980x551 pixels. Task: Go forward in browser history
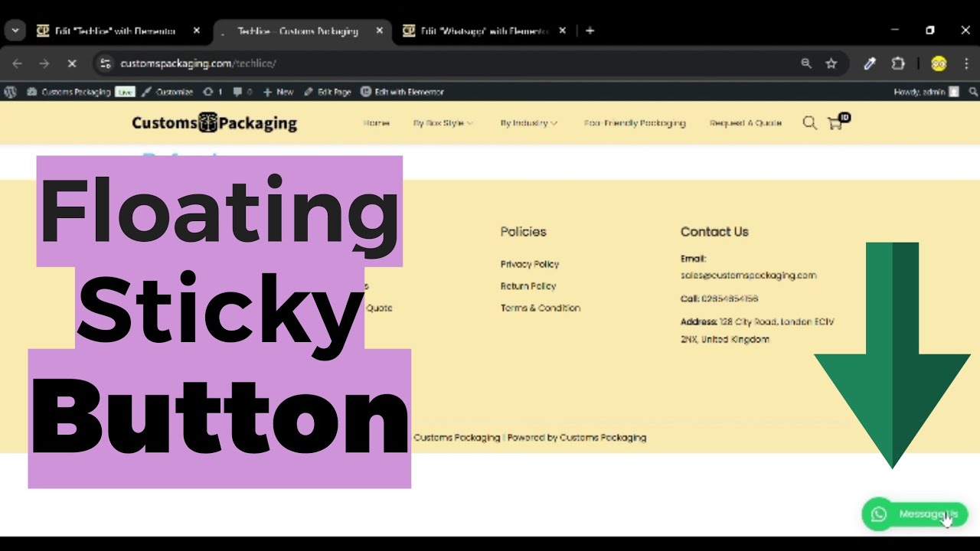point(44,64)
